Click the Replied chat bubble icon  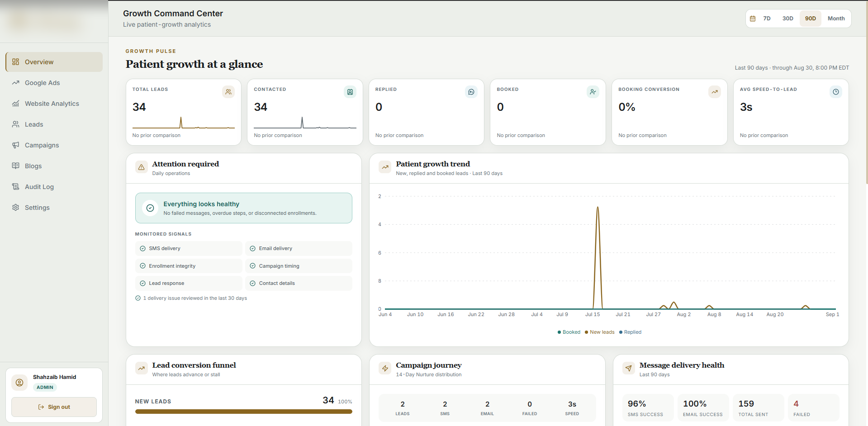[471, 92]
